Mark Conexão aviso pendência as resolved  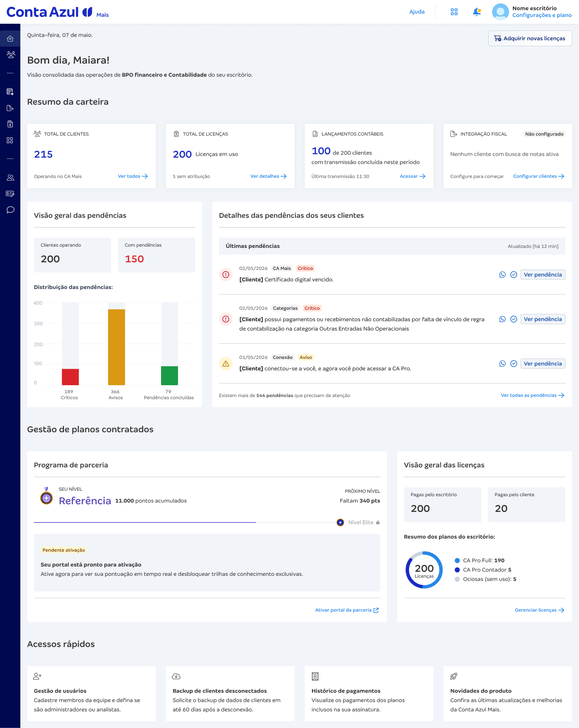tap(513, 364)
